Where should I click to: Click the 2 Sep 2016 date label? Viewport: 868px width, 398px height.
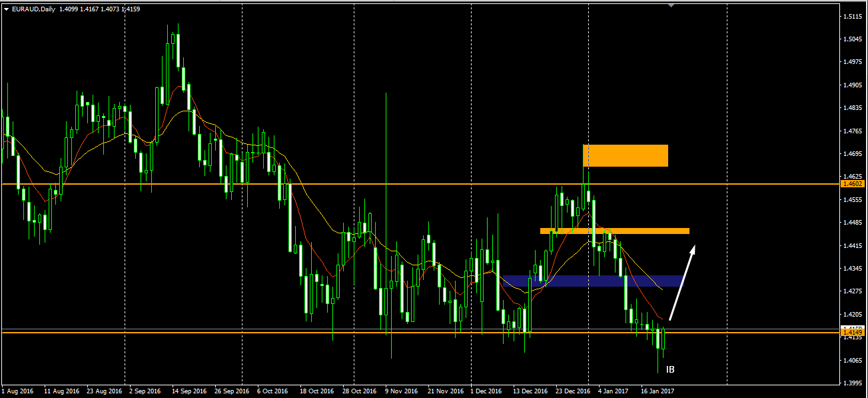(145, 391)
